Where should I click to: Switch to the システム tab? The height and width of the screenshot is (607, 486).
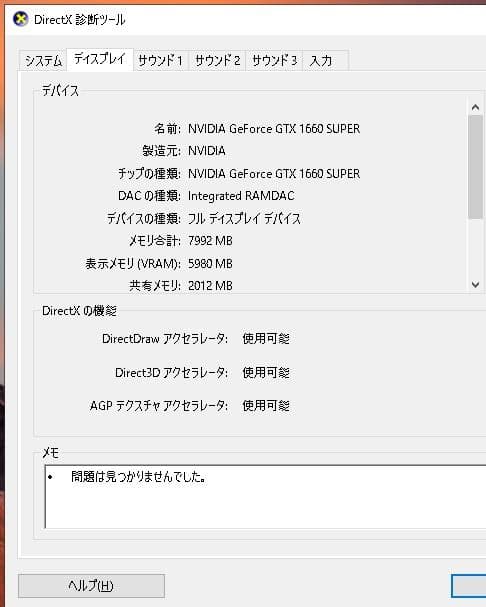click(x=43, y=61)
